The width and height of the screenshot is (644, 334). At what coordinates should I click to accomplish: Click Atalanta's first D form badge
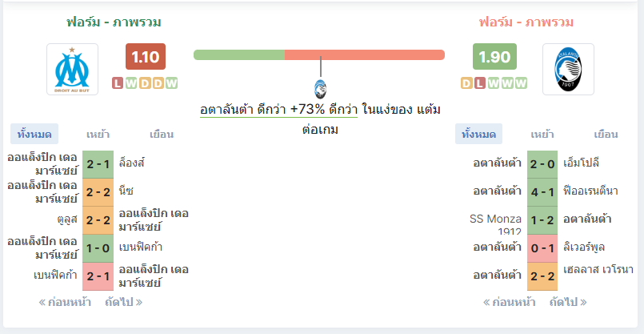466,83
